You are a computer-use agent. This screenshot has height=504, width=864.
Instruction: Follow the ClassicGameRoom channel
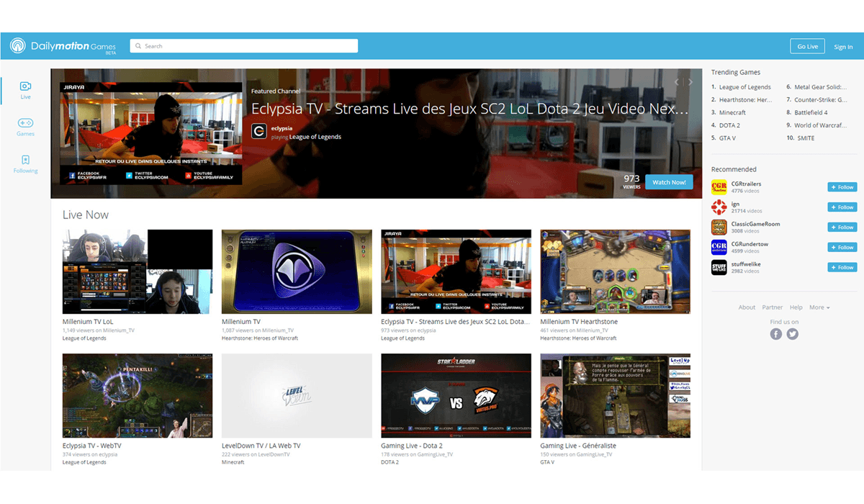point(842,228)
